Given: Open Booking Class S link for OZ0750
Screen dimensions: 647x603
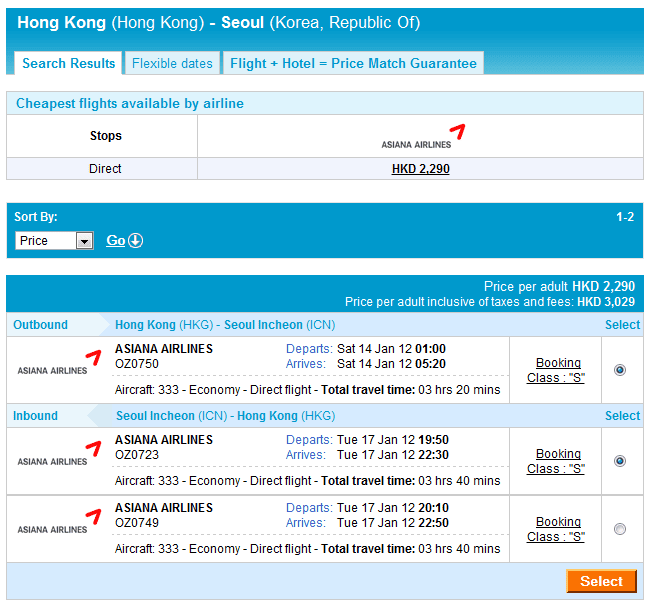Looking at the screenshot, I should coord(557,370).
